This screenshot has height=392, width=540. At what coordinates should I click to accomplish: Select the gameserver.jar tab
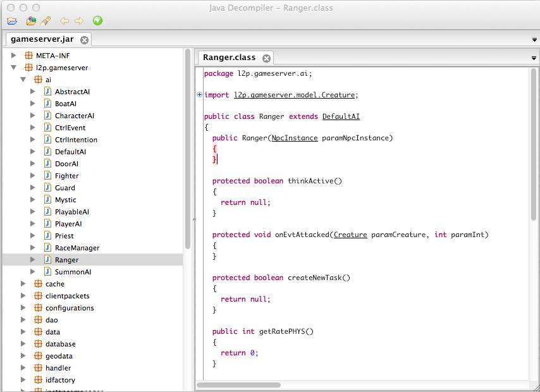click(42, 39)
